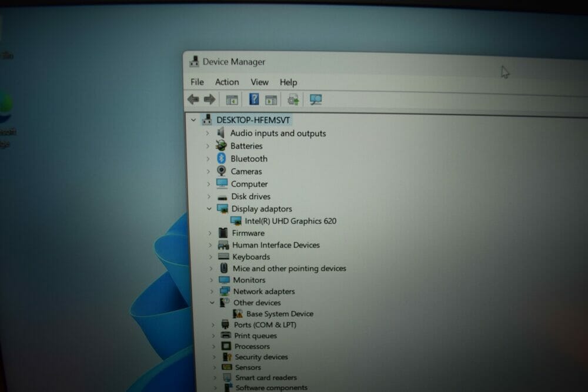Click the Monitors category icon
Screen dimensions: 588x392
coord(224,280)
